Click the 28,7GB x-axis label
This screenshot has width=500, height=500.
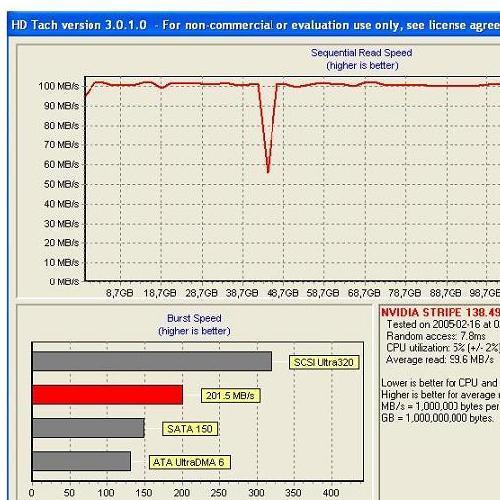click(x=201, y=293)
